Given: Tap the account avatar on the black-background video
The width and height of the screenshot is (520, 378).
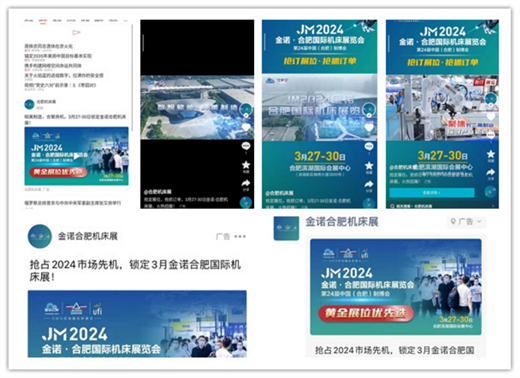Looking at the screenshot, I should point(246,110).
